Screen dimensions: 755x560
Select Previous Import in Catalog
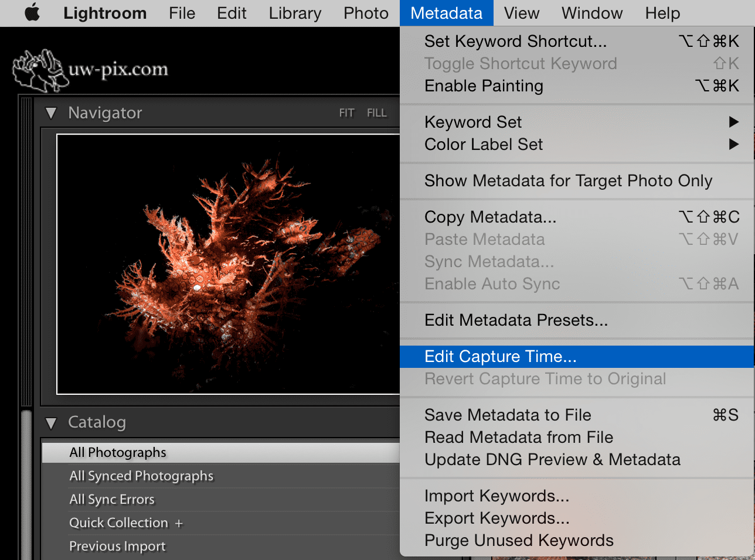coord(221,546)
